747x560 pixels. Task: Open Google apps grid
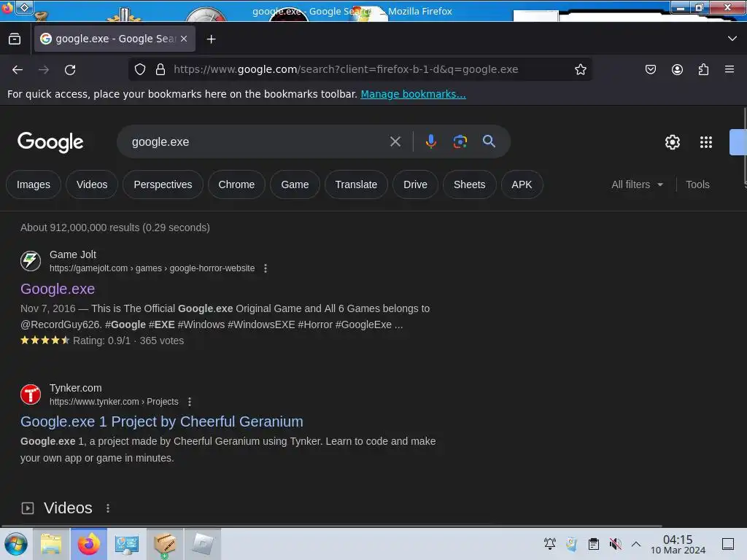pos(706,142)
